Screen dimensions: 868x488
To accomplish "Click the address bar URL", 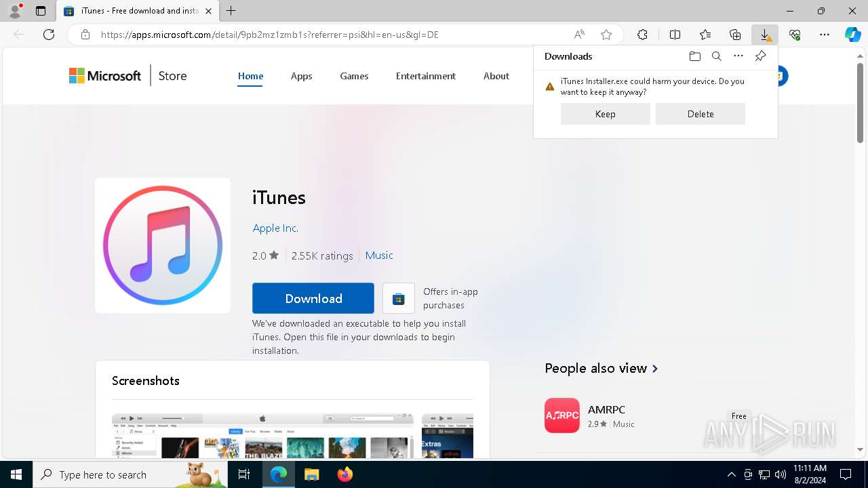I will pyautogui.click(x=270, y=35).
